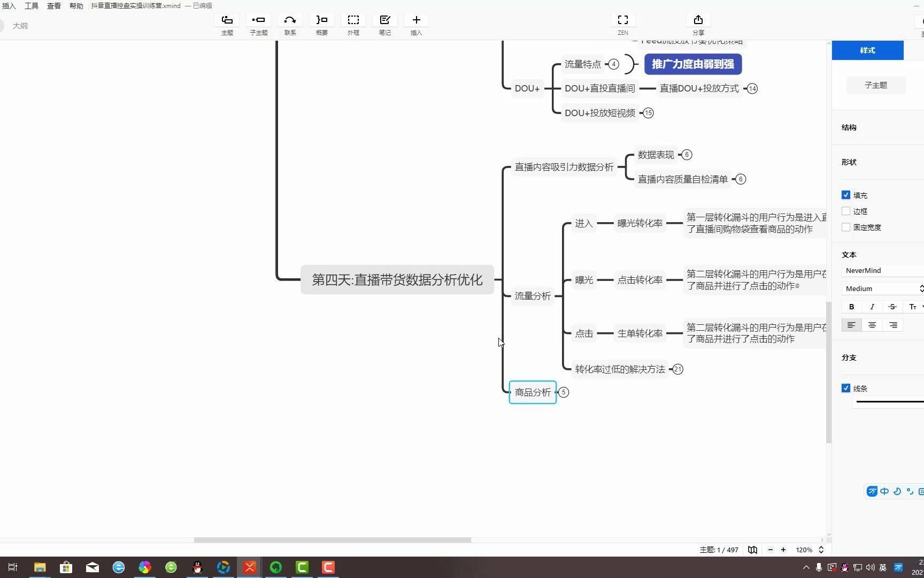Toggle the 填充 (Fill) checkbox
The width and height of the screenshot is (924, 578).
(x=846, y=195)
